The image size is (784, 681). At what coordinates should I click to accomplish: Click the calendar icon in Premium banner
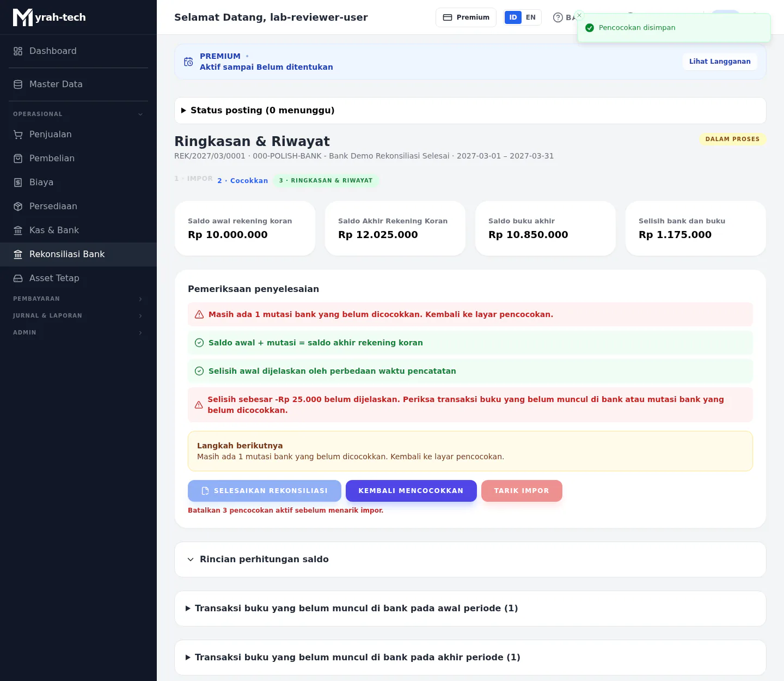[188, 62]
